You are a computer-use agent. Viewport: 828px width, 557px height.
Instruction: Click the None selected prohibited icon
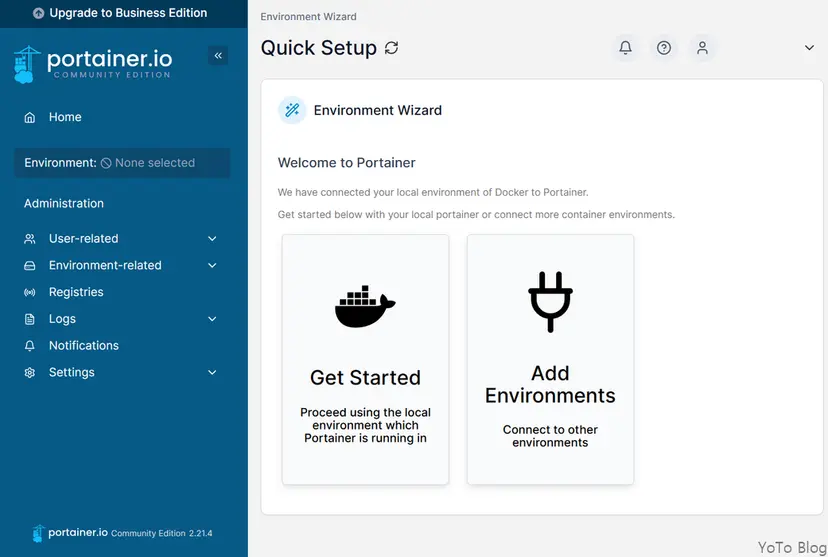pyautogui.click(x=106, y=163)
